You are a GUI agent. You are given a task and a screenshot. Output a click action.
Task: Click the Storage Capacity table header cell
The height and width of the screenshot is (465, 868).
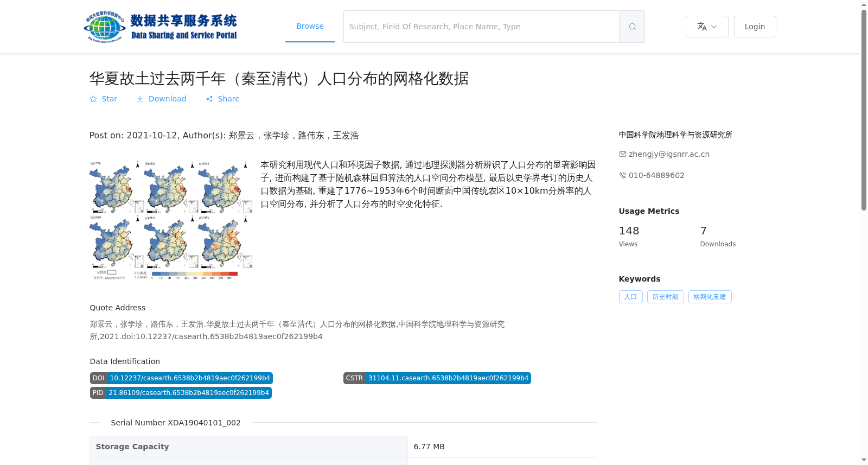click(x=248, y=447)
